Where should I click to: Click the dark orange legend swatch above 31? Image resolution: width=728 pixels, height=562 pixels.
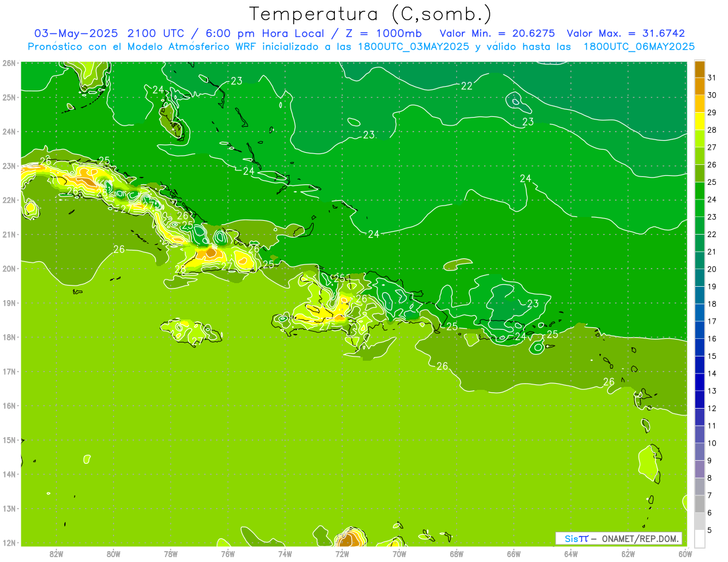pos(699,70)
